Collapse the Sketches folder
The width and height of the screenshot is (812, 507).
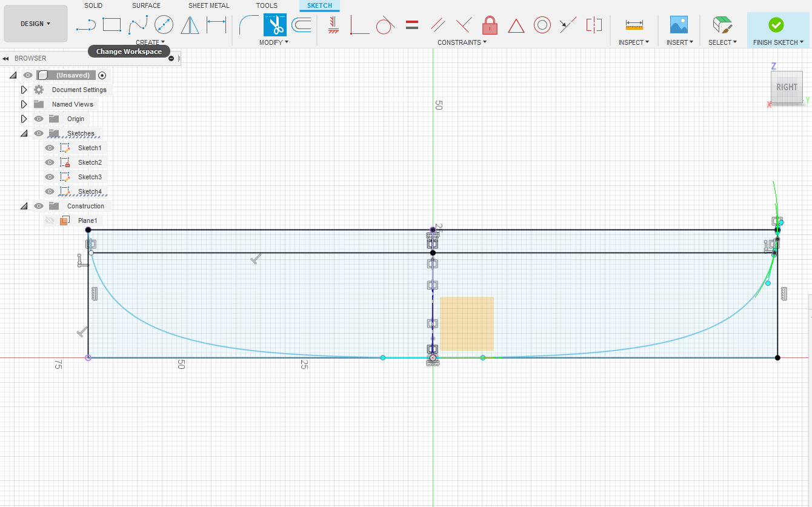(x=24, y=133)
